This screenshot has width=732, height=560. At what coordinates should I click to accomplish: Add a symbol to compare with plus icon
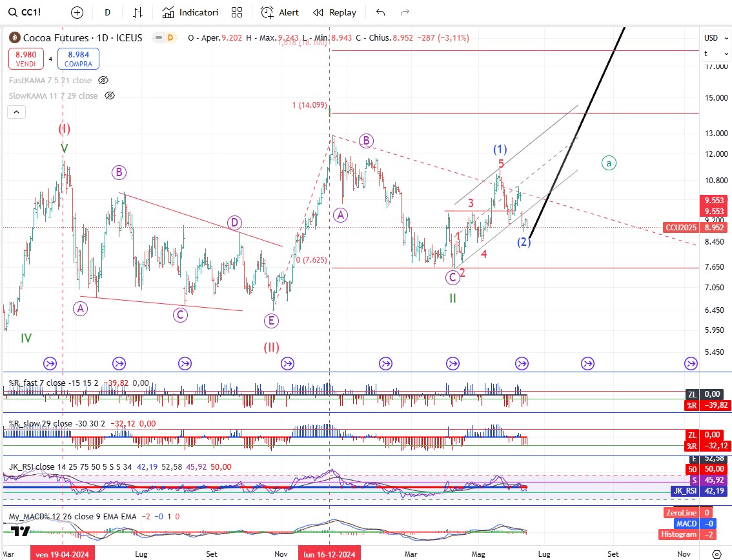[77, 13]
